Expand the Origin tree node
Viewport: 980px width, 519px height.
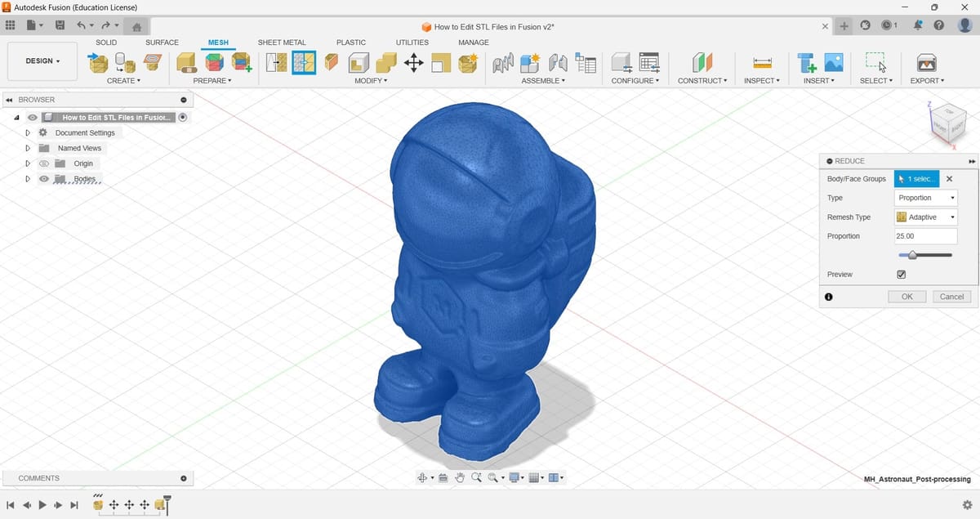[x=28, y=163]
